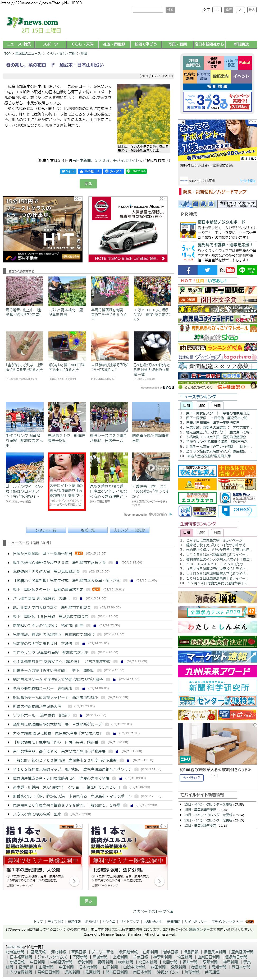Open モバイルサイト link in article footer

point(126,160)
